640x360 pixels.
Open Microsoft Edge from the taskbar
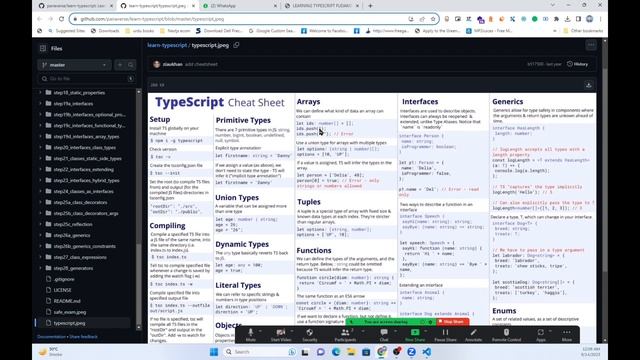click(x=336, y=352)
